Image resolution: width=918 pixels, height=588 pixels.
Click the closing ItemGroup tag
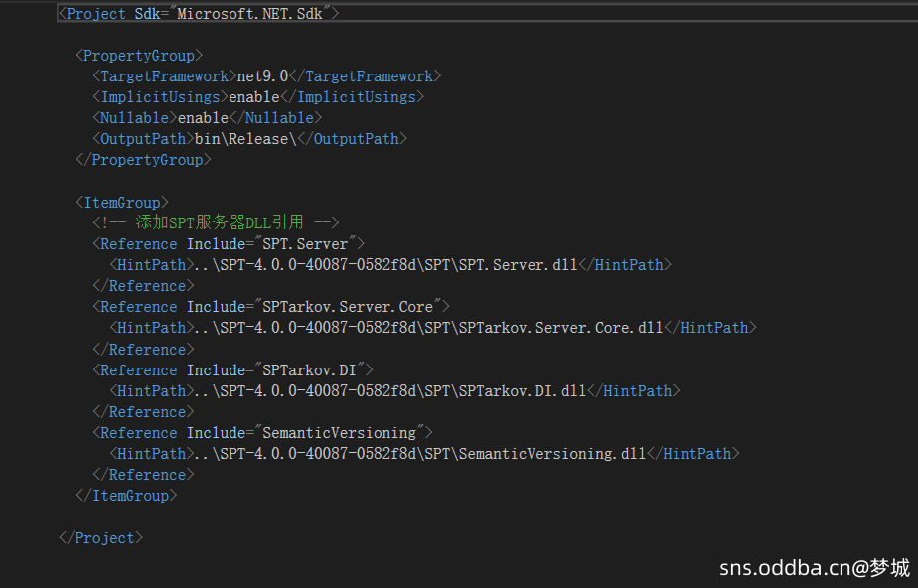pos(126,495)
